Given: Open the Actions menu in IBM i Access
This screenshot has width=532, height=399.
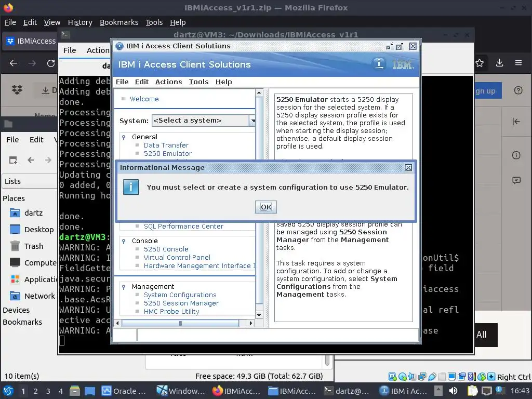Looking at the screenshot, I should [x=168, y=82].
